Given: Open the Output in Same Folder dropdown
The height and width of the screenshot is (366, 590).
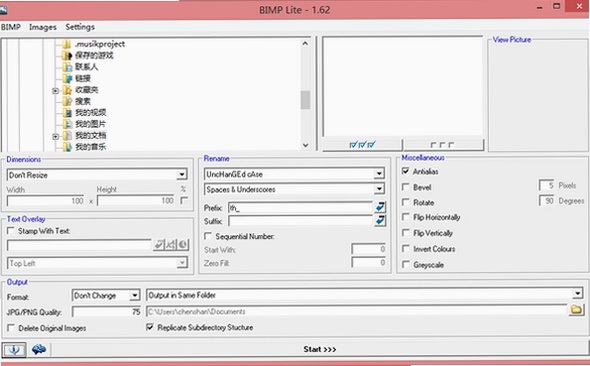Looking at the screenshot, I should 365,295.
